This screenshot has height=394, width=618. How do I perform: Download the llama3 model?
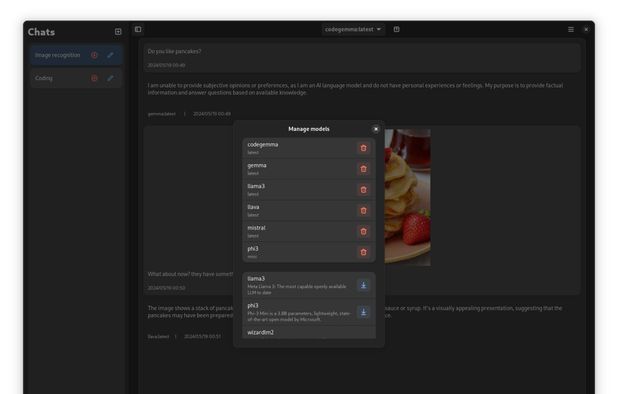coord(363,285)
